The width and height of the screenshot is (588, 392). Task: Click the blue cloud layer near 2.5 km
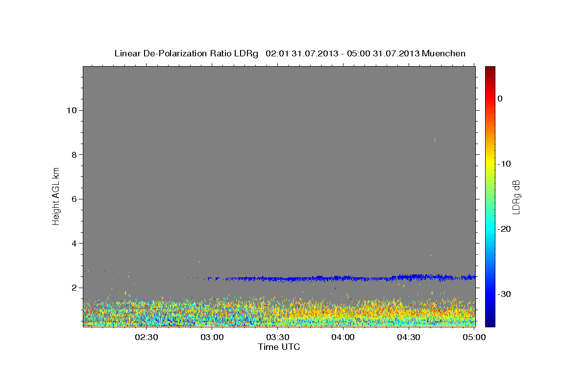(342, 278)
